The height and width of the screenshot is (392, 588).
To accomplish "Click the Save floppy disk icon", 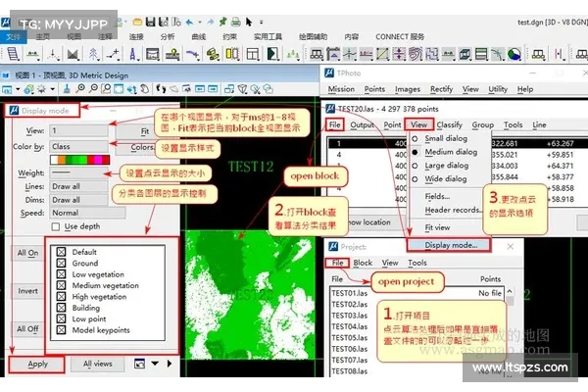I will [x=150, y=23].
